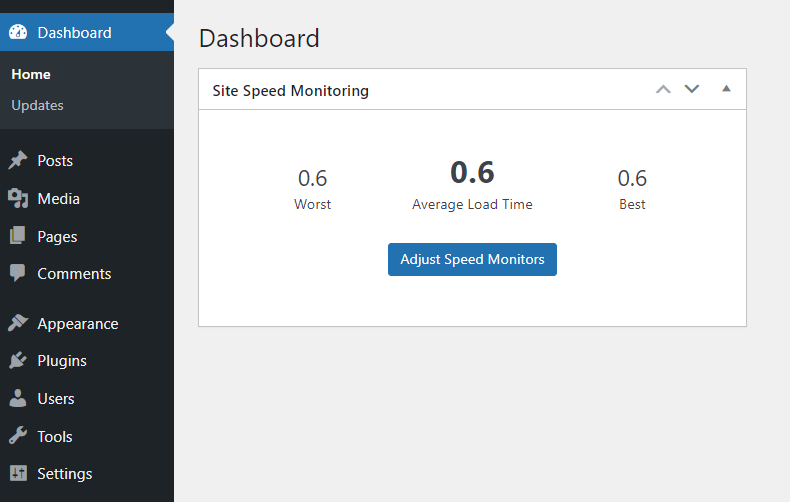
Task: Click the Site Speed Monitoring title
Action: [291, 91]
